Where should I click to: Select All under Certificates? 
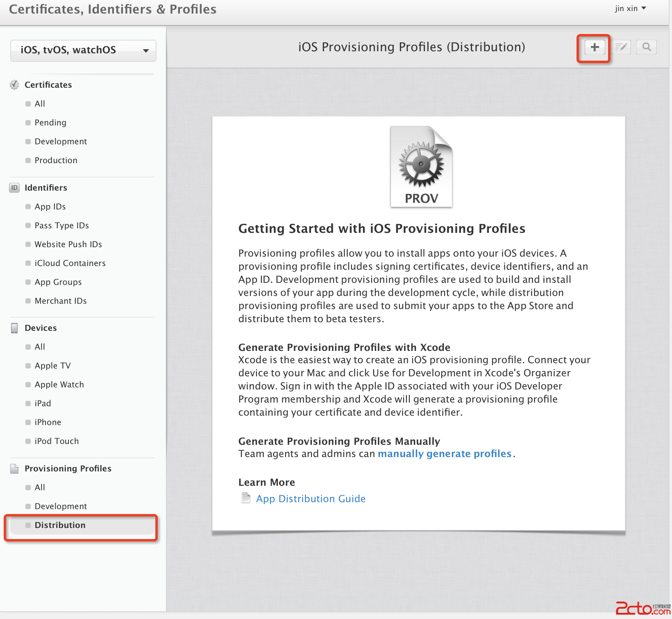tap(40, 104)
